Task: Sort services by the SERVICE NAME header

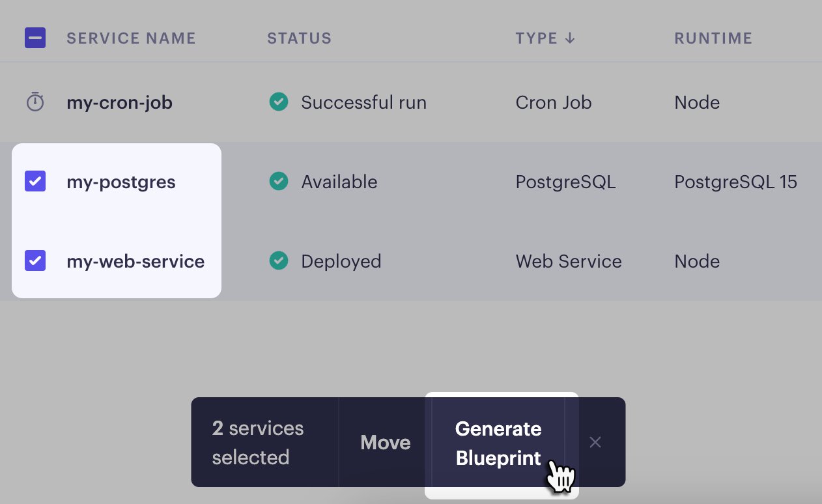Action: tap(131, 38)
